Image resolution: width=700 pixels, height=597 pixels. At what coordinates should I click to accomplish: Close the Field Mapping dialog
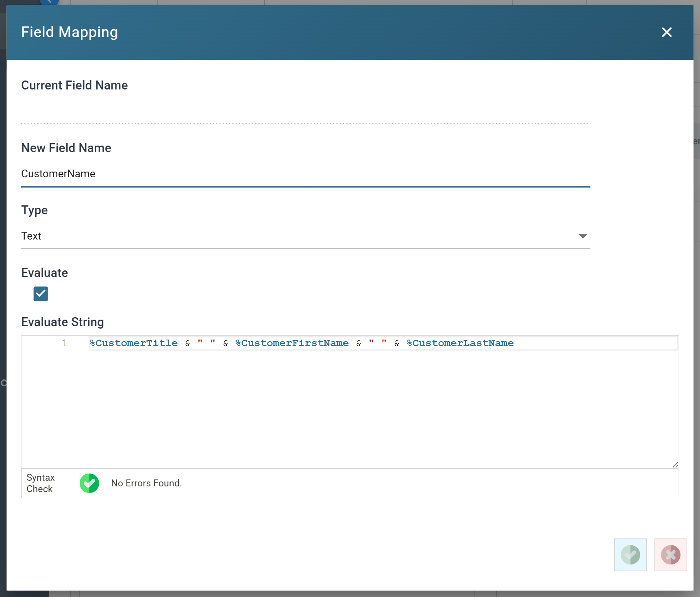pos(666,32)
